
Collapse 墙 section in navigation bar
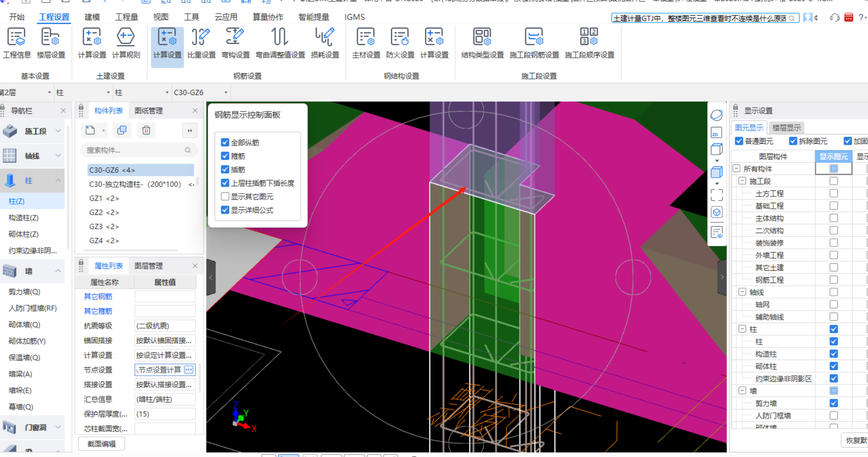58,271
